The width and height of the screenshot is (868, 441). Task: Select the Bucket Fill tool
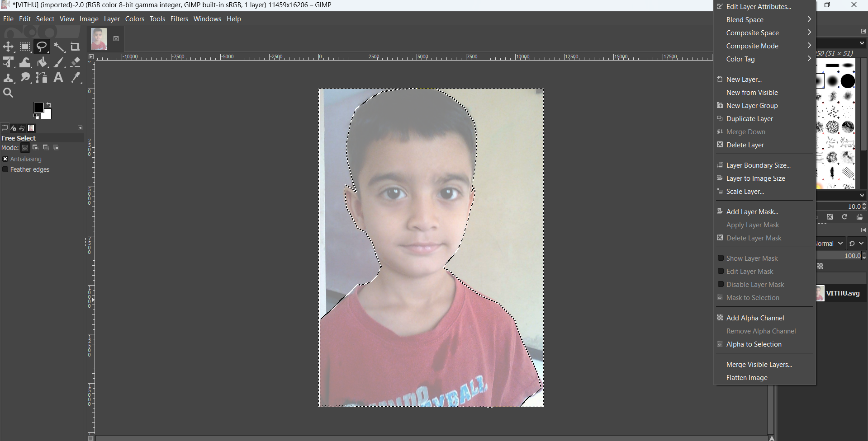[42, 62]
